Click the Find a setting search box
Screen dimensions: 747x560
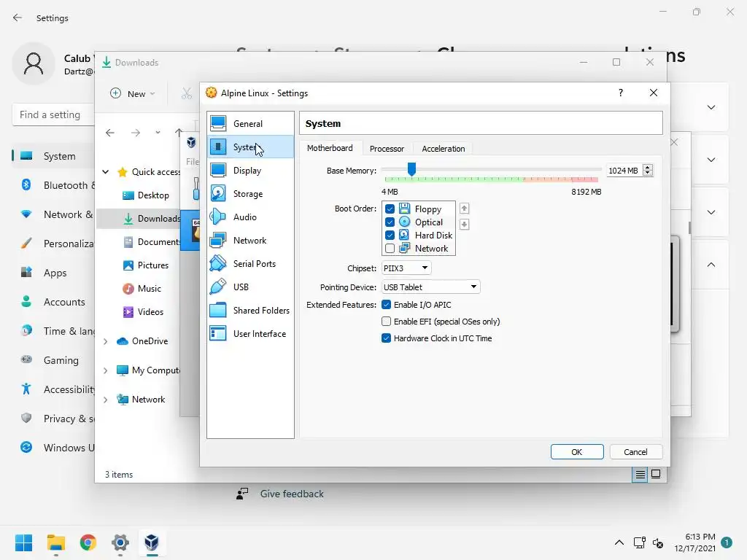coord(53,114)
